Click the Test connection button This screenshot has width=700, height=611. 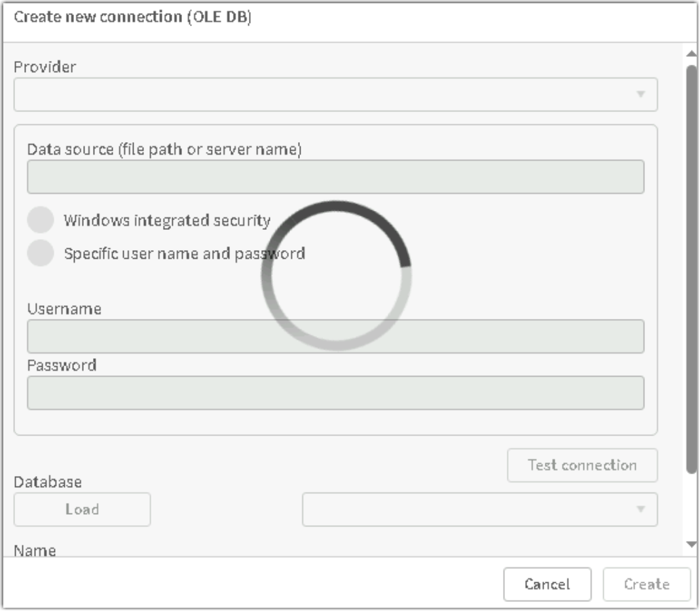pos(582,465)
